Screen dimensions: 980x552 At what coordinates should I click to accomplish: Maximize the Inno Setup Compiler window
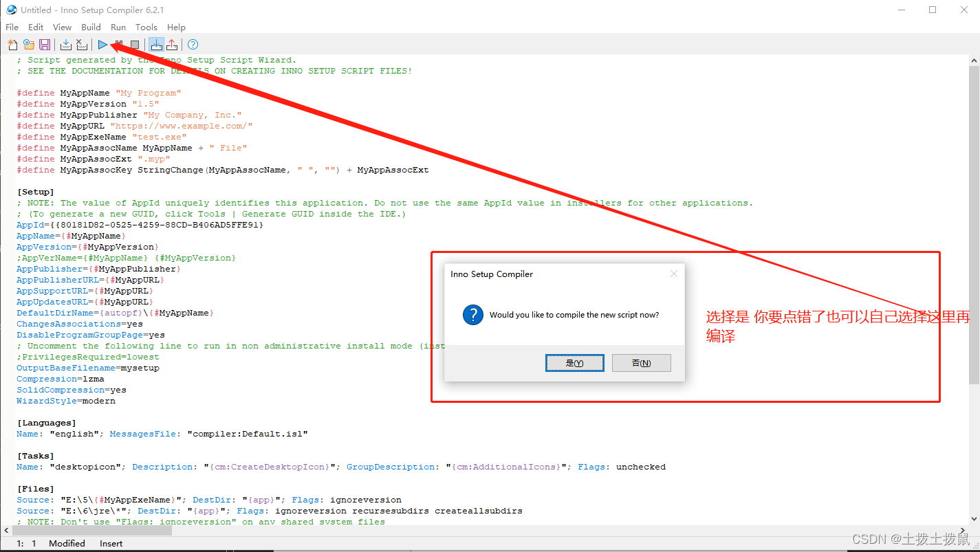933,10
